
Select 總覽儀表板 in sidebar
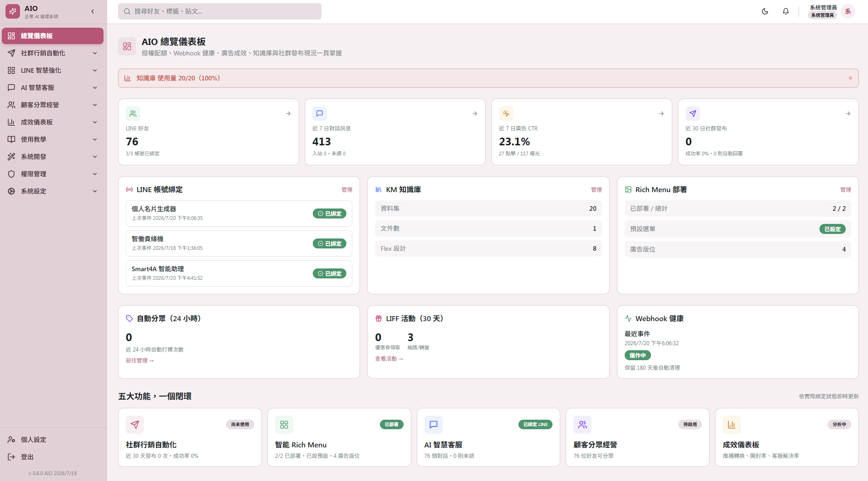coord(53,36)
